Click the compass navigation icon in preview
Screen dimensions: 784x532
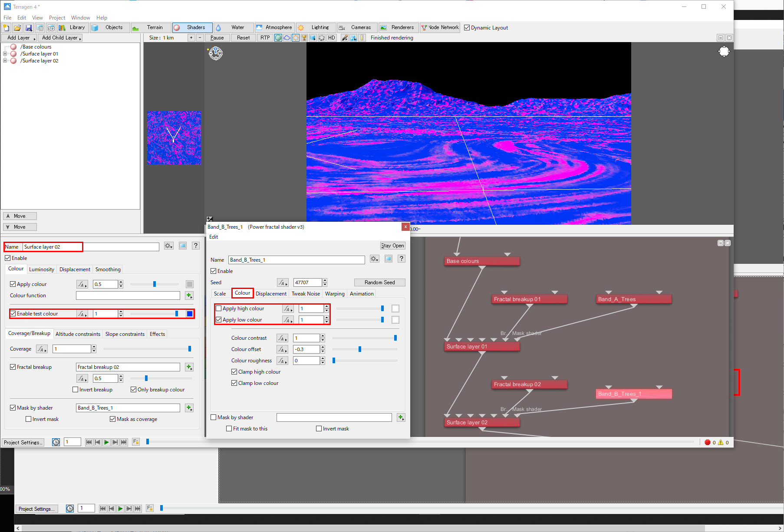point(216,53)
